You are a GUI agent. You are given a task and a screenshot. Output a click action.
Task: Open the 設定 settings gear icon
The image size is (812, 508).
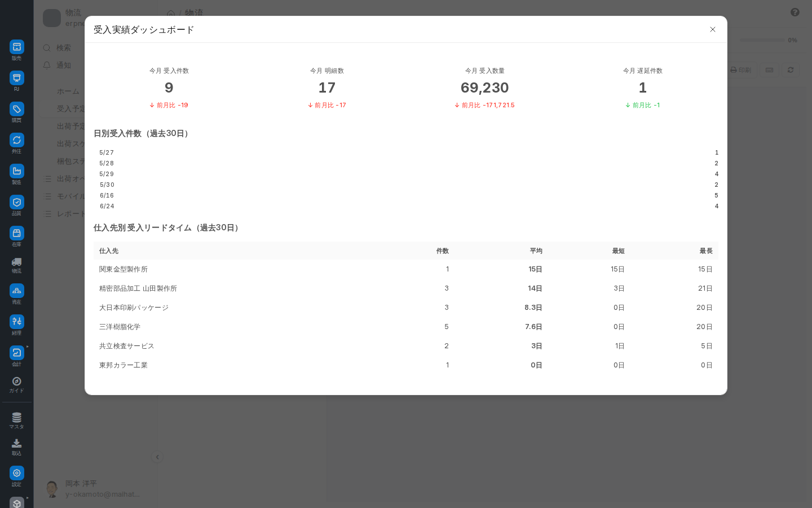click(x=16, y=473)
